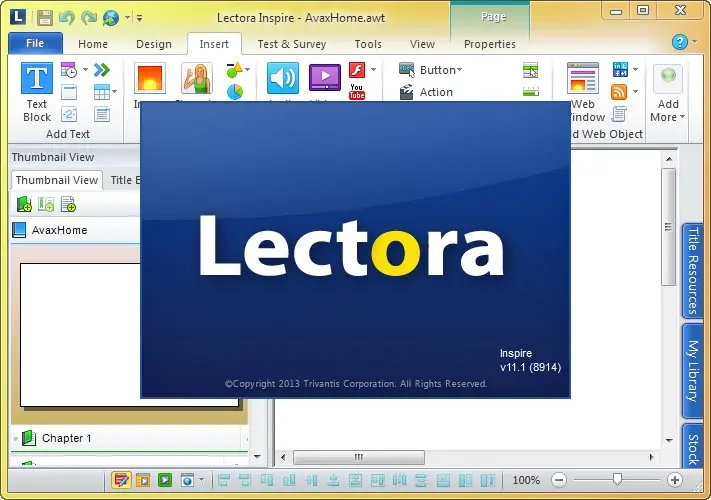The image size is (711, 500).
Task: Open the Page Properties tab
Action: click(x=489, y=44)
